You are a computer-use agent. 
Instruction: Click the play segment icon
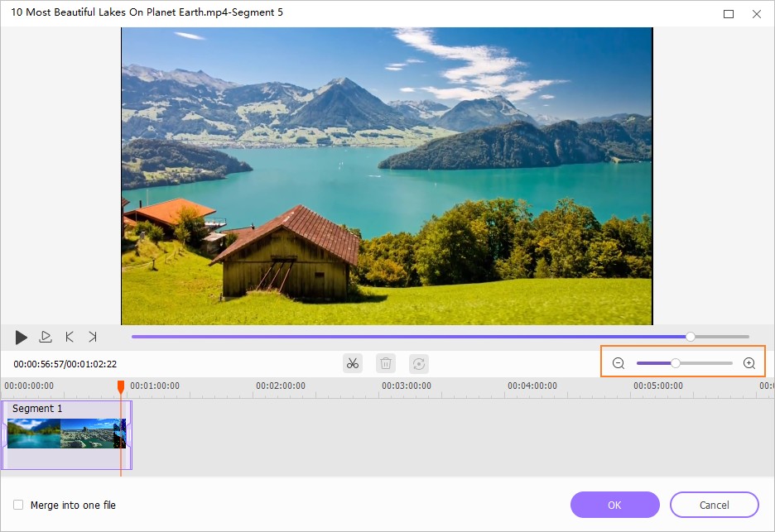46,337
